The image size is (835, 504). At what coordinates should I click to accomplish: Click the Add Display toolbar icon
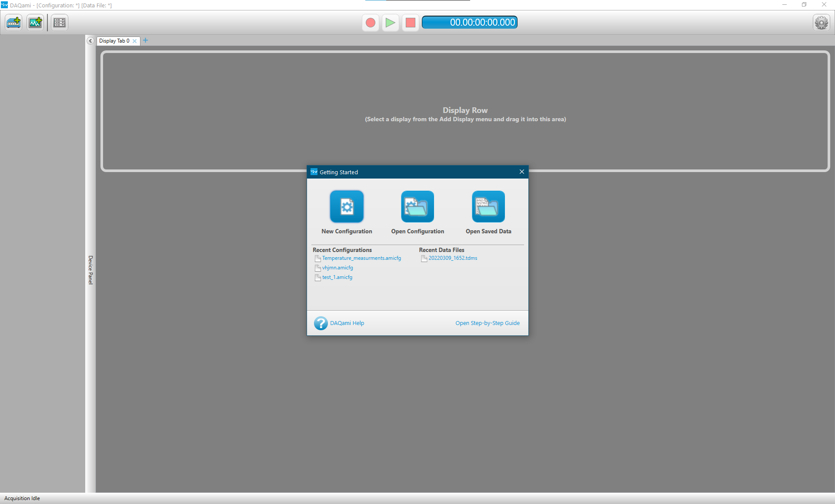pyautogui.click(x=35, y=22)
